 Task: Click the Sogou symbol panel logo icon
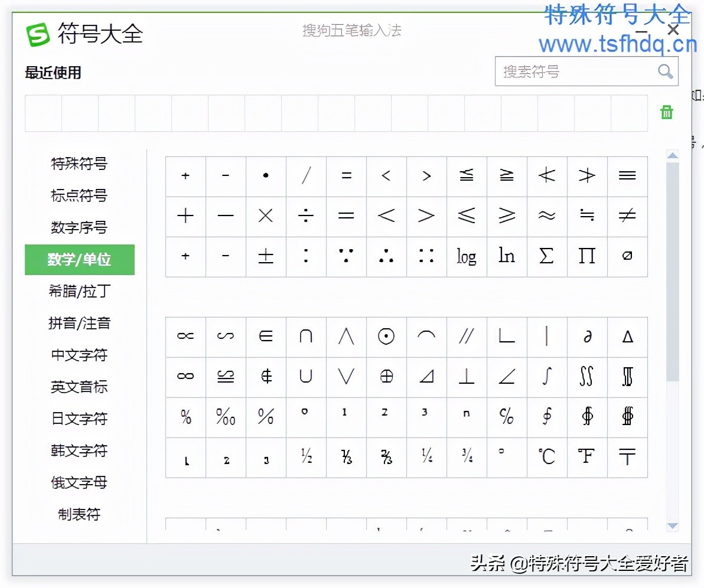tap(37, 34)
